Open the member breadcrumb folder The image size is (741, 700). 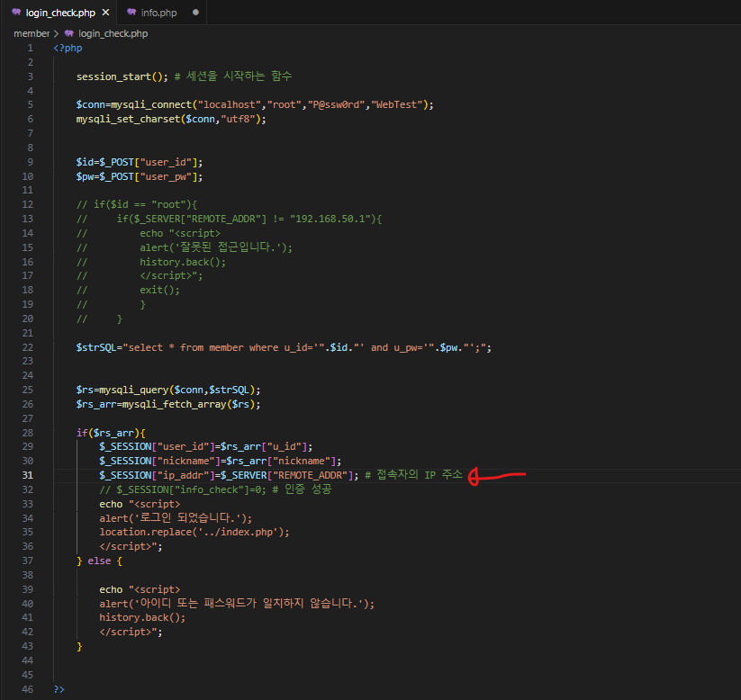tap(32, 33)
